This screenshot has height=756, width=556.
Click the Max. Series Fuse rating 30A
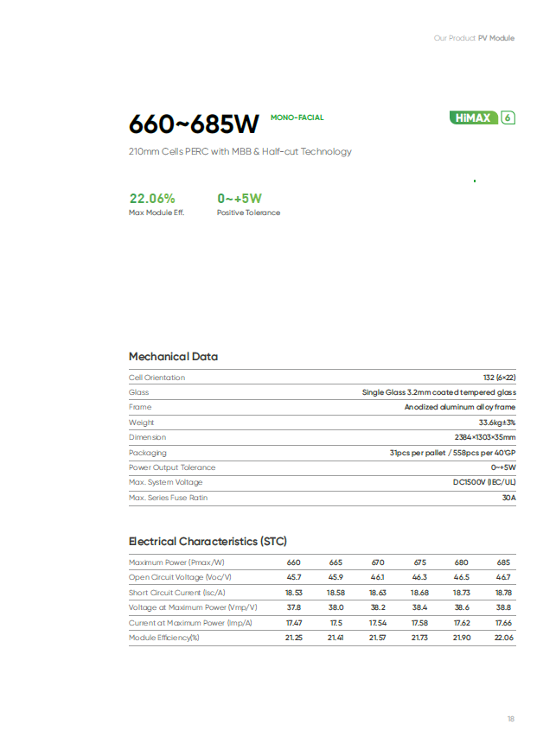508,498
